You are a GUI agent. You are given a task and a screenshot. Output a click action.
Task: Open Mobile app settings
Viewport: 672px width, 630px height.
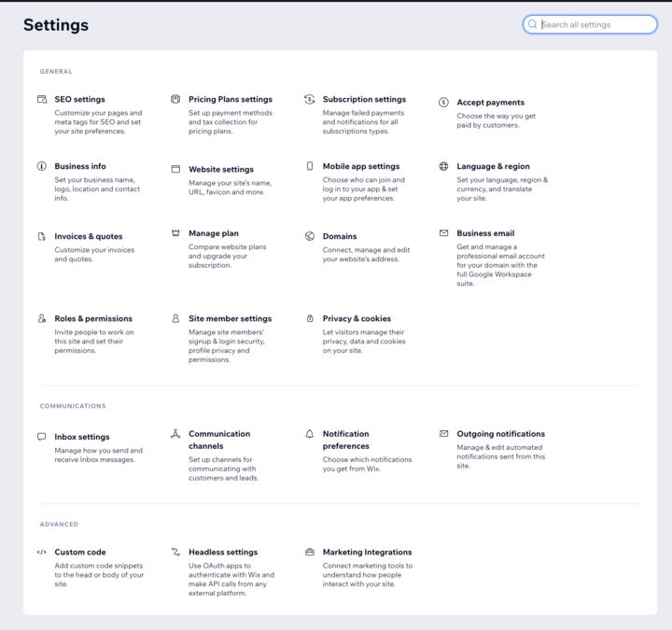pos(361,166)
